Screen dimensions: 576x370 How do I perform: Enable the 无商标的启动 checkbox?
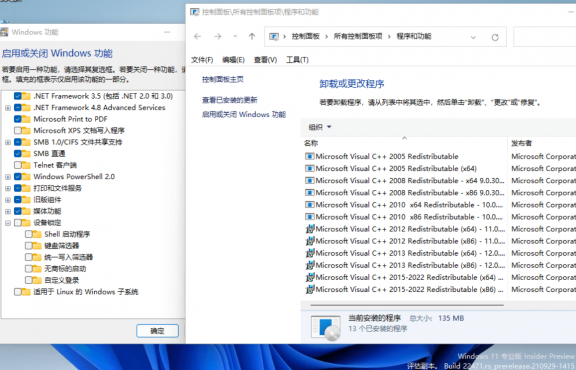coord(29,269)
